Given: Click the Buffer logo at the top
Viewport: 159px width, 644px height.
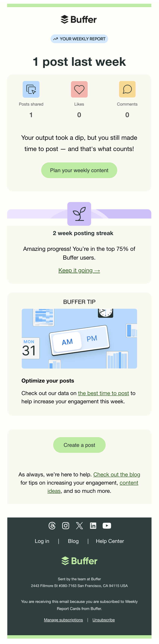Looking at the screenshot, I should click(79, 19).
